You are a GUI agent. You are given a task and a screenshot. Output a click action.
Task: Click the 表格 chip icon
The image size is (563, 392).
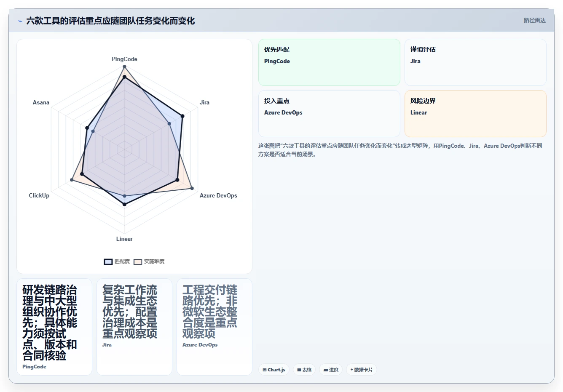pos(299,370)
